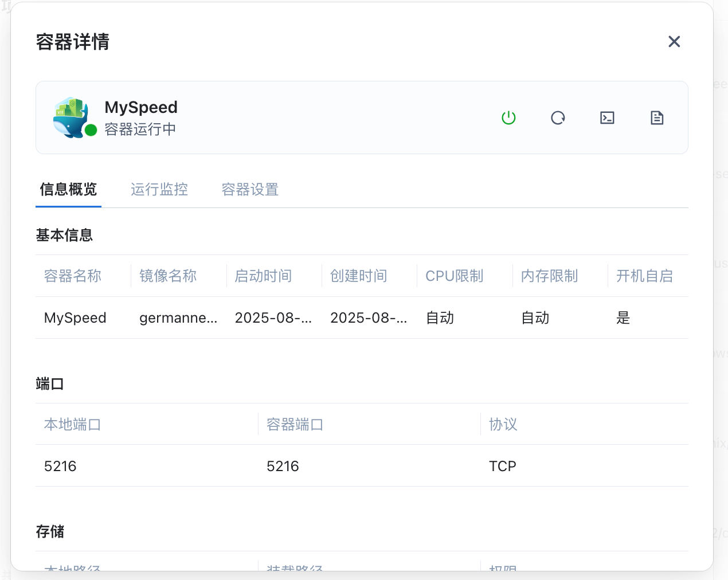
Task: Click the 内存限制 column header
Action: [549, 276]
